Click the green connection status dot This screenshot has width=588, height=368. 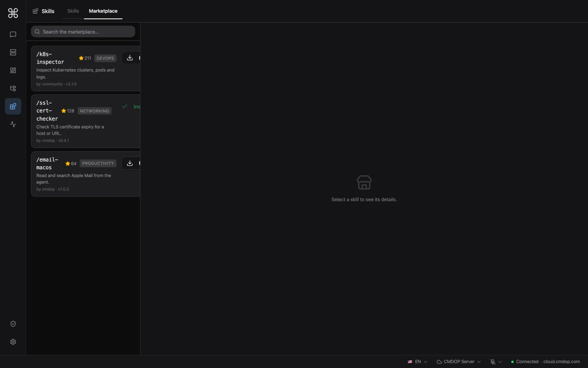tap(512, 362)
